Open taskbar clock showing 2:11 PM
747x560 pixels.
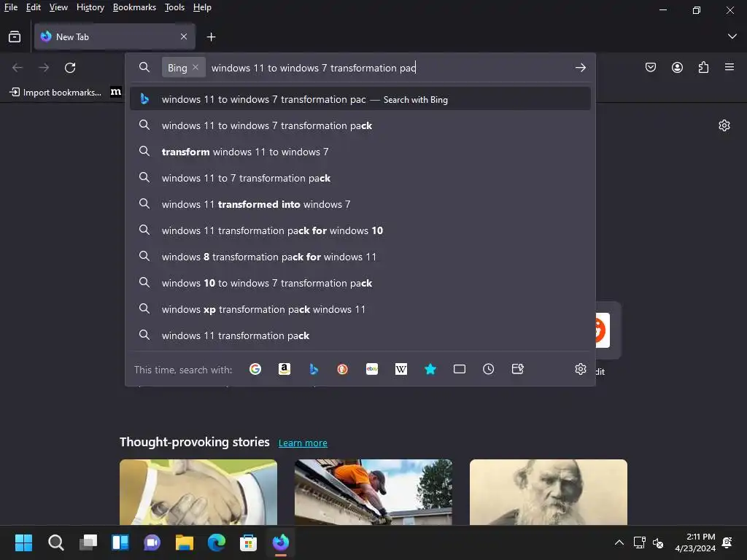coord(695,542)
